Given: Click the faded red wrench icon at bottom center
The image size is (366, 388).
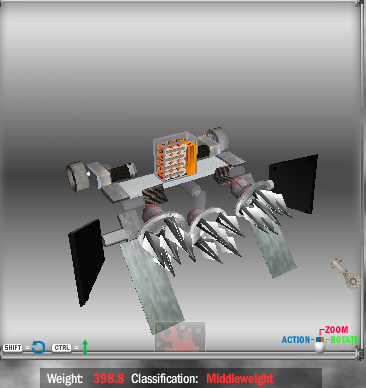Looking at the screenshot, I should point(180,337).
